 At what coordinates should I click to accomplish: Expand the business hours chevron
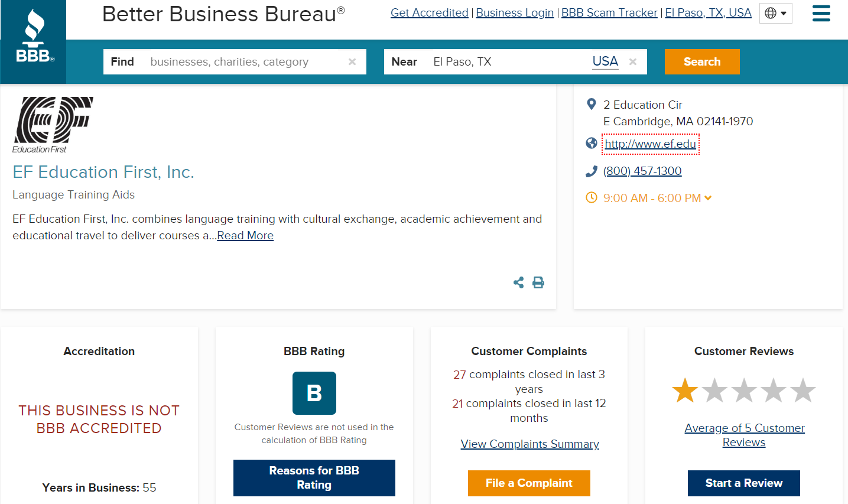[708, 198]
